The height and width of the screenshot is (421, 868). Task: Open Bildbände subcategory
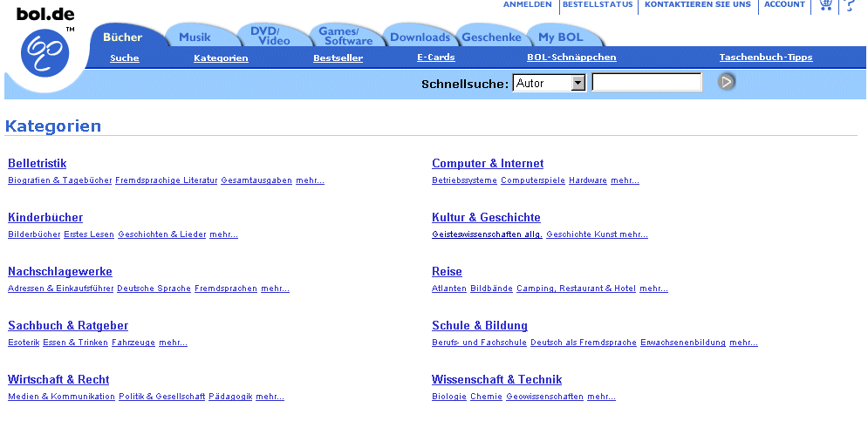point(491,289)
